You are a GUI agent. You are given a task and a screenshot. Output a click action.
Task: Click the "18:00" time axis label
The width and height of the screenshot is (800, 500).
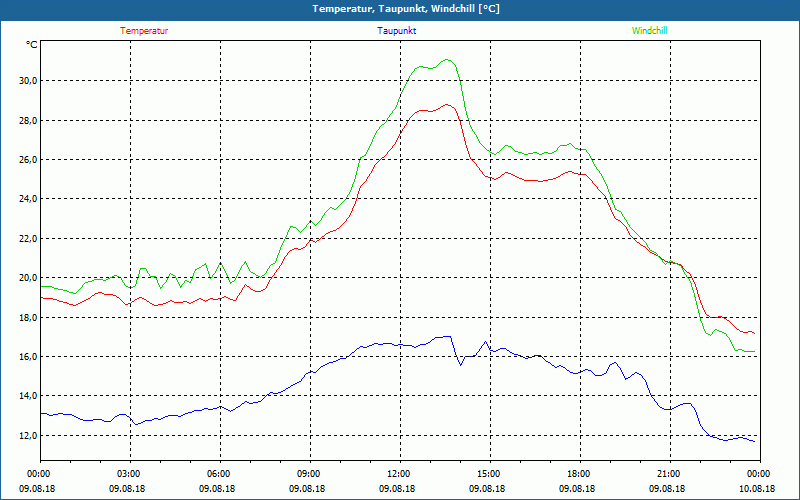click(579, 474)
